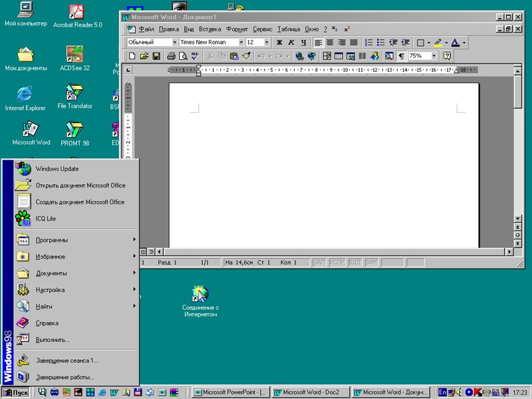Apply numbered list formatting
Screen dimensions: 532x399
[x=368, y=43]
